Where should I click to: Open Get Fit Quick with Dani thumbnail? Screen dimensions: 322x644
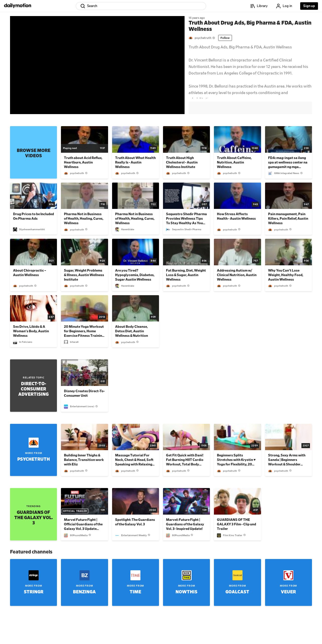pos(186,437)
